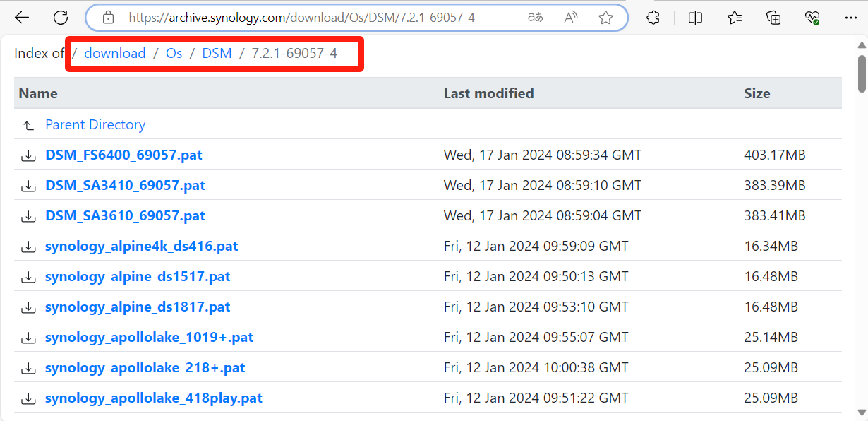Open the browser Extensions puzzle icon
The height and width of the screenshot is (421, 868).
coord(653,18)
